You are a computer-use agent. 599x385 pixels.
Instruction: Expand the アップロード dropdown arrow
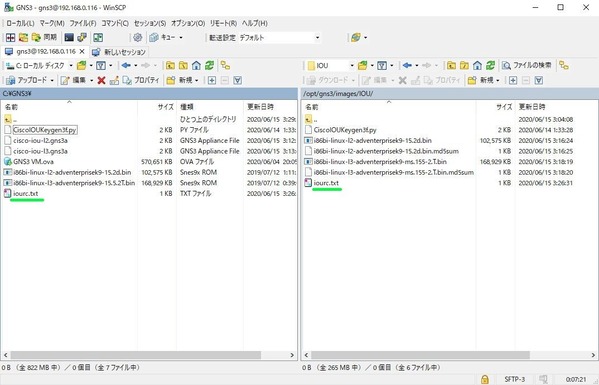(x=52, y=80)
